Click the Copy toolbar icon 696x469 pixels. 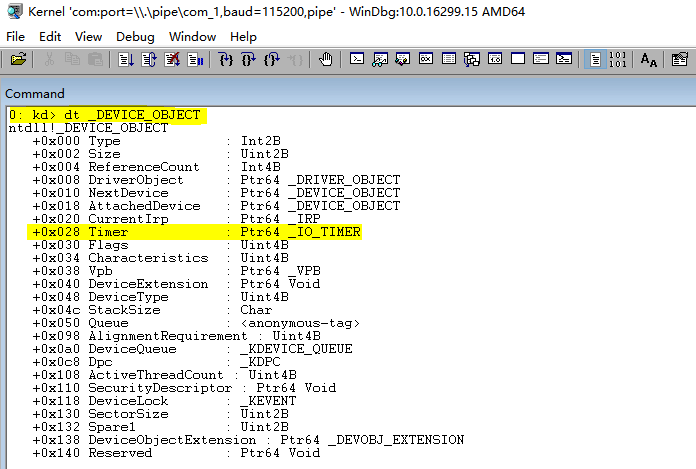click(72, 59)
